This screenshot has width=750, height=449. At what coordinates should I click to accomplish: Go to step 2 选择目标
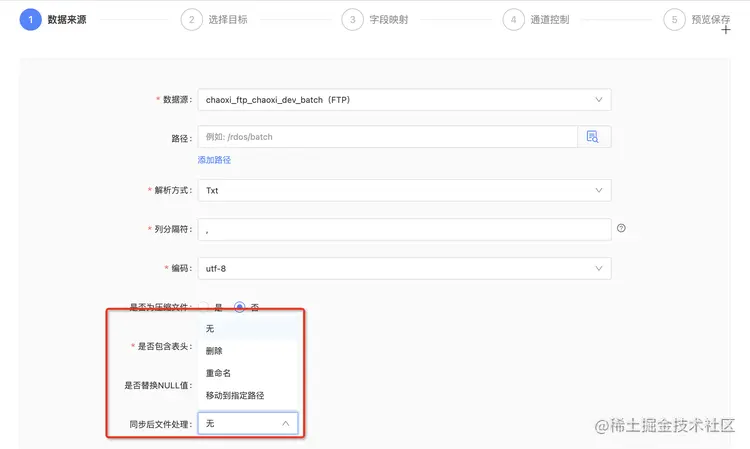[214, 20]
